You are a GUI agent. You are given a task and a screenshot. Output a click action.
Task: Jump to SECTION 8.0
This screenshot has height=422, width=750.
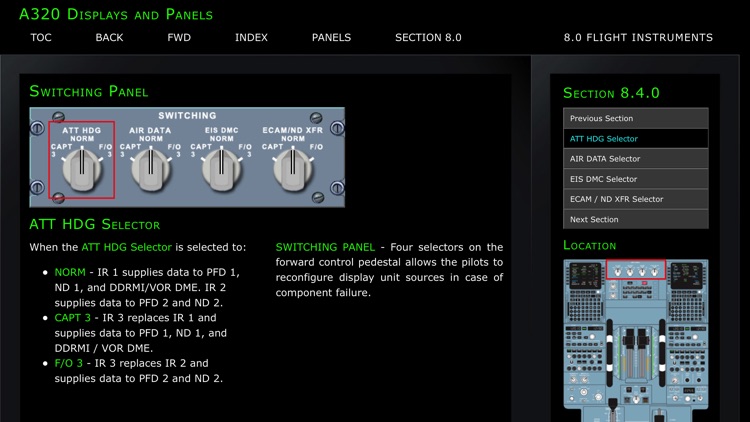tap(428, 37)
